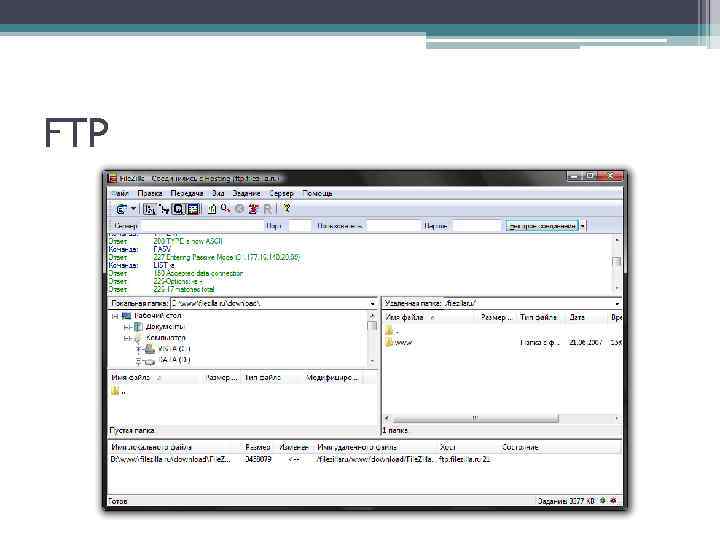720x540 pixels.
Task: Select Документы in local tree
Action: pos(165,327)
